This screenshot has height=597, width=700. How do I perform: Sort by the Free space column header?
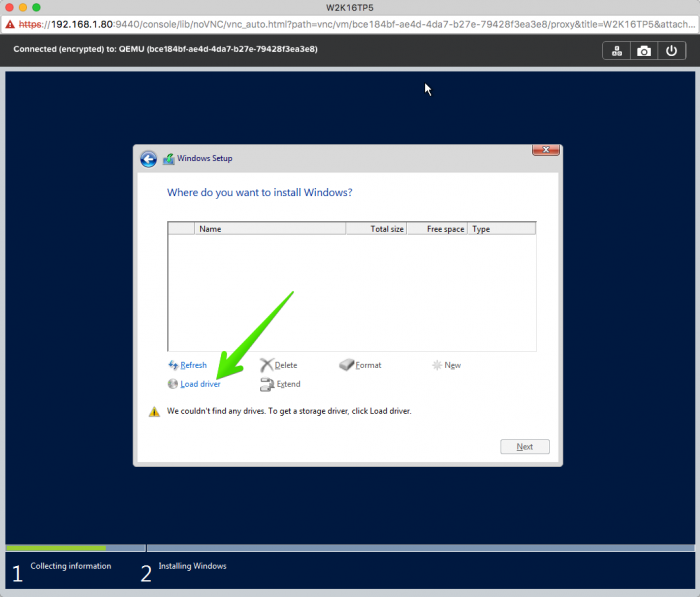coord(437,229)
